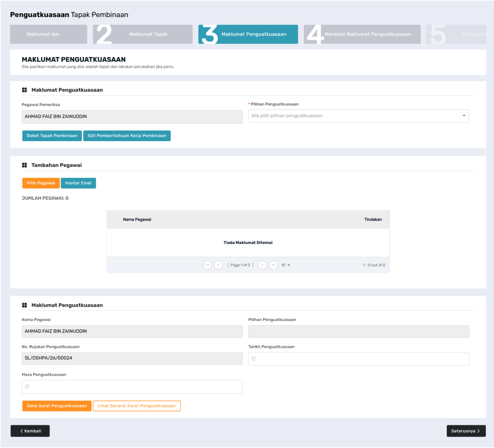494x448 pixels.
Task: Click the Pegawai Pemeriksa name field
Action: 132,117
